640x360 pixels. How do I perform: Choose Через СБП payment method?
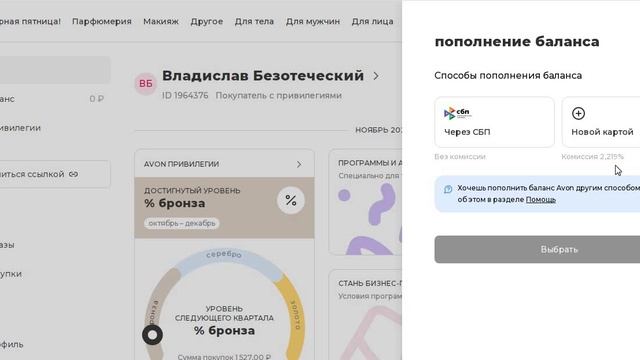494,122
